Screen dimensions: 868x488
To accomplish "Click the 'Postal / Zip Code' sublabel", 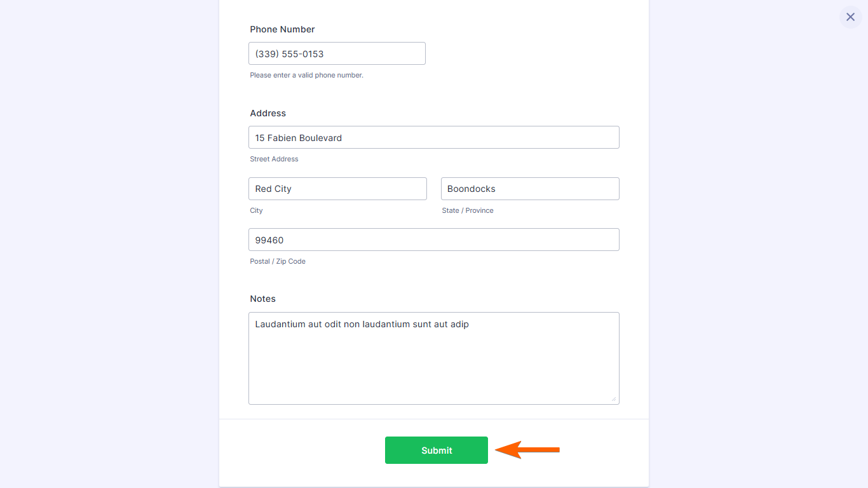I will tap(278, 261).
